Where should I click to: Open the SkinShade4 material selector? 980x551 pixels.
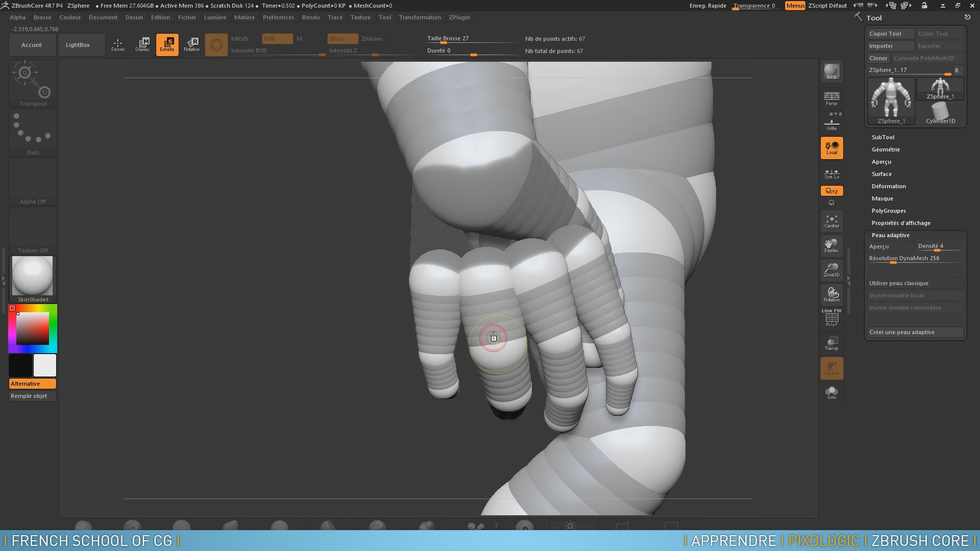coord(33,280)
